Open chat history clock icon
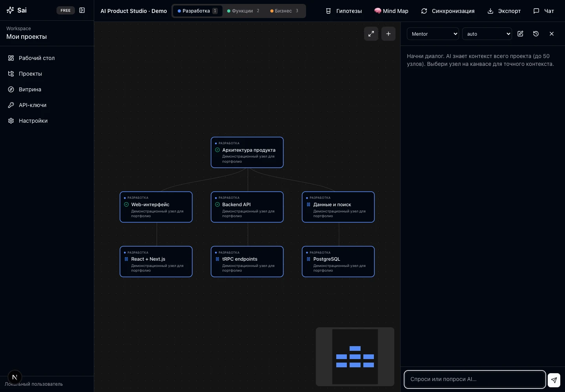Image resolution: width=565 pixels, height=392 pixels. coord(536,34)
